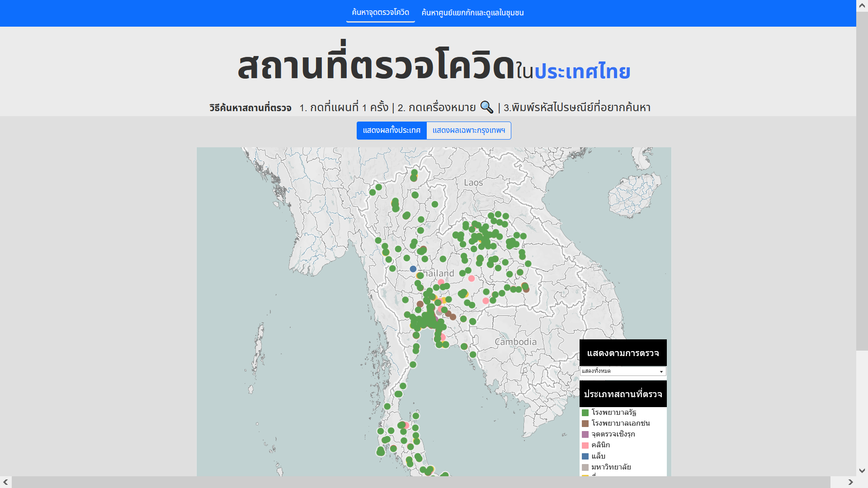868x488 pixels.
Task: Select แสดงผลเฉพาะกรุงเทพฯ view button
Action: [x=469, y=131]
